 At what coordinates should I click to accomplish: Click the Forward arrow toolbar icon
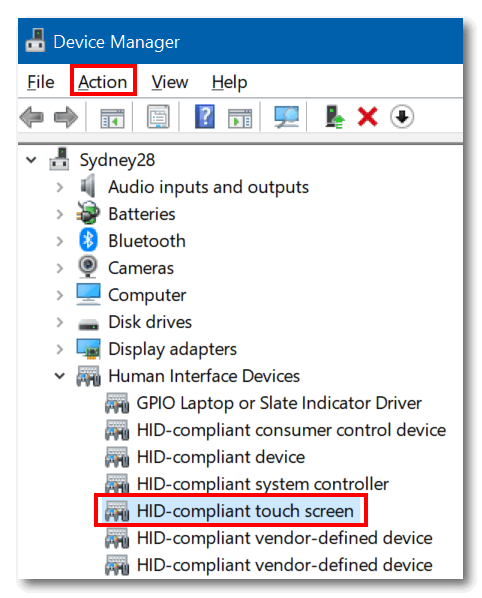point(66,117)
